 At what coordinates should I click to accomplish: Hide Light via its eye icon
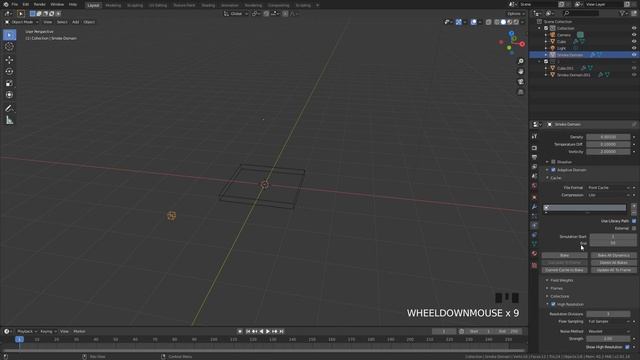[634, 48]
